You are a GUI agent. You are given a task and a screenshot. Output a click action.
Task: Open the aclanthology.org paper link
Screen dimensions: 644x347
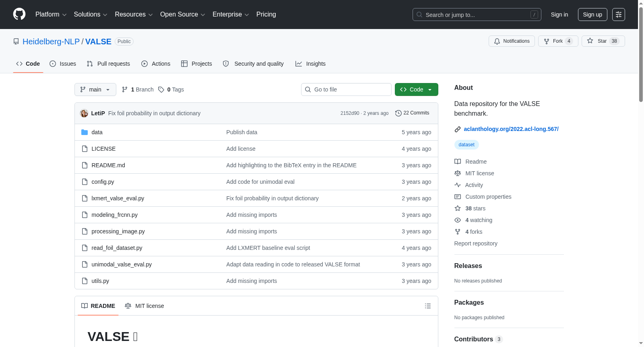[x=511, y=129]
